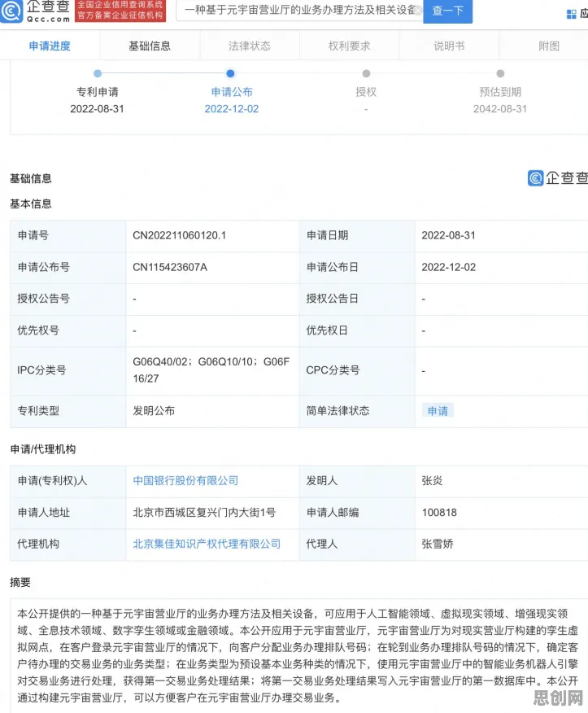Click the 申请公布日 value 2022-12-02 in table

click(x=448, y=267)
